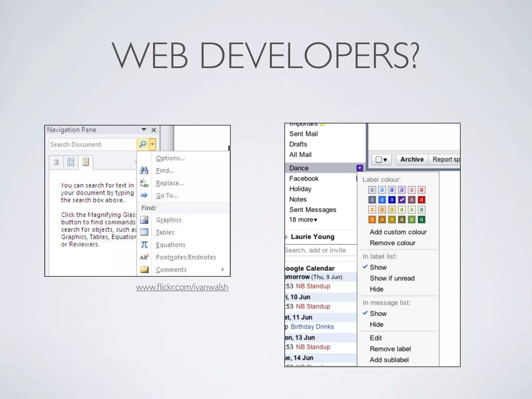Image resolution: width=532 pixels, height=399 pixels.
Task: Open the Birthday Drinks calendar event
Action: 312,327
